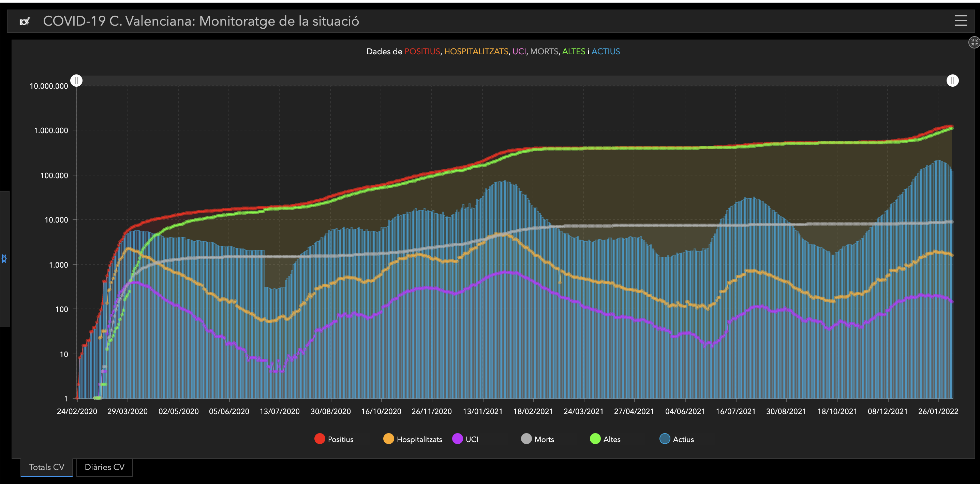Expand the collapsed left side panel arrow

(4, 259)
